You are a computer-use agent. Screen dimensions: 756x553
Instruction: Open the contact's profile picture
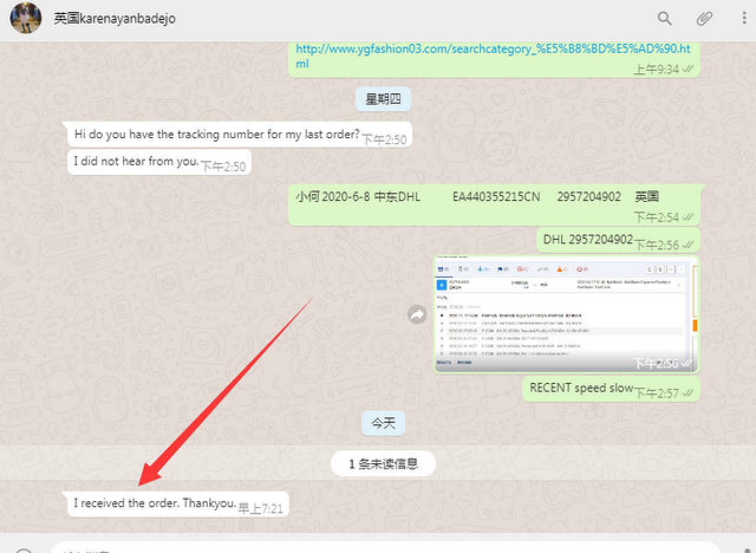pos(26,18)
